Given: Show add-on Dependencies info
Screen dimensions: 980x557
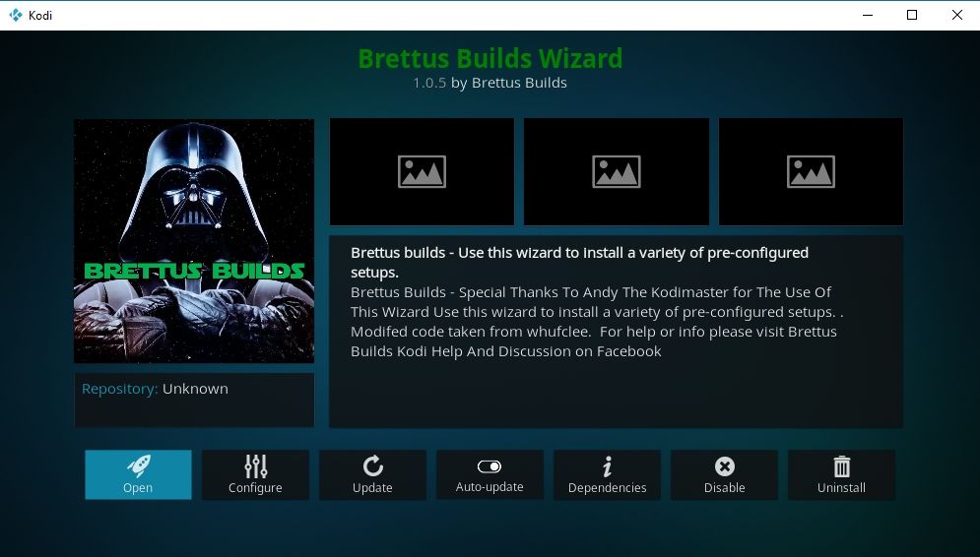Looking at the screenshot, I should [x=607, y=474].
